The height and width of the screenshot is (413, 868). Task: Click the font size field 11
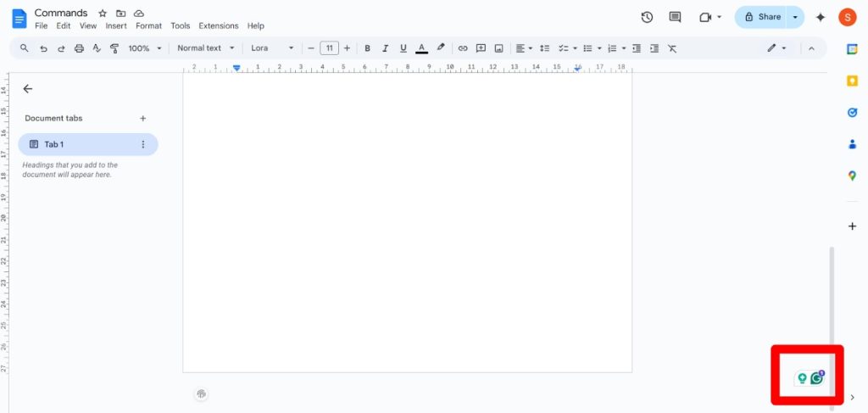[330, 48]
